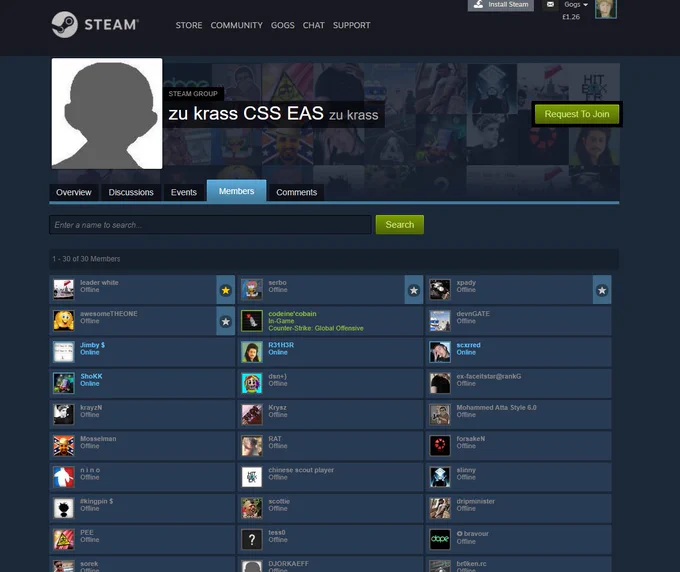Screen dimensions: 680x572
Task: Click star badge next to awesomeTHEONE
Action: [226, 321]
